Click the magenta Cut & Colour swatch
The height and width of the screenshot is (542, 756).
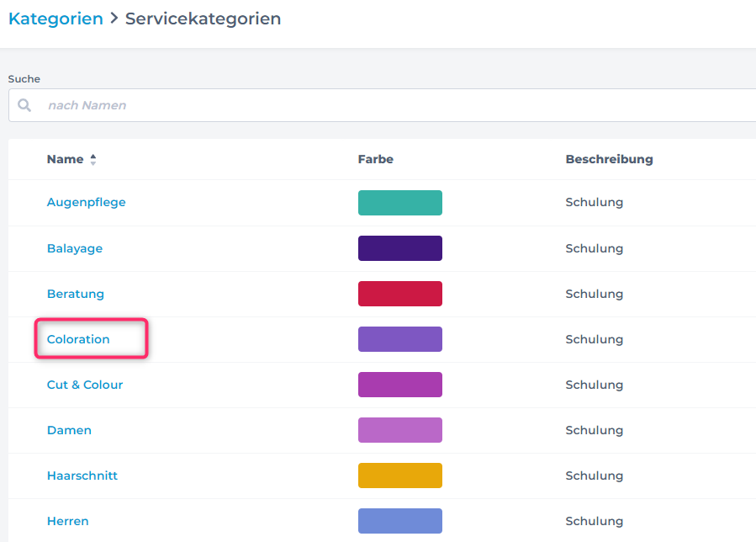click(399, 385)
